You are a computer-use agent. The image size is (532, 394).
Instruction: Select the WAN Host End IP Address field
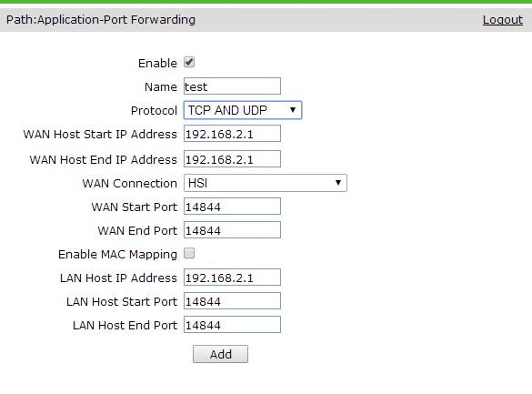(x=232, y=159)
